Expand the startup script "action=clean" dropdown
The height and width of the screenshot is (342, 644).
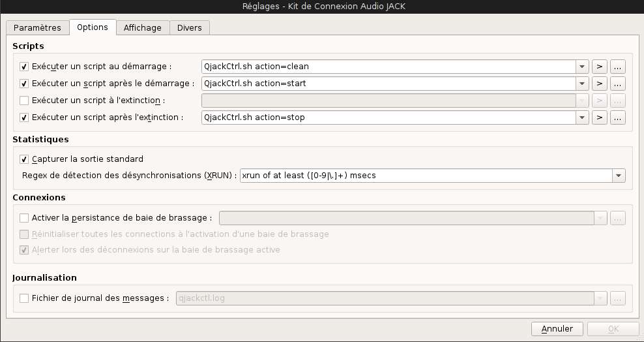coord(582,67)
